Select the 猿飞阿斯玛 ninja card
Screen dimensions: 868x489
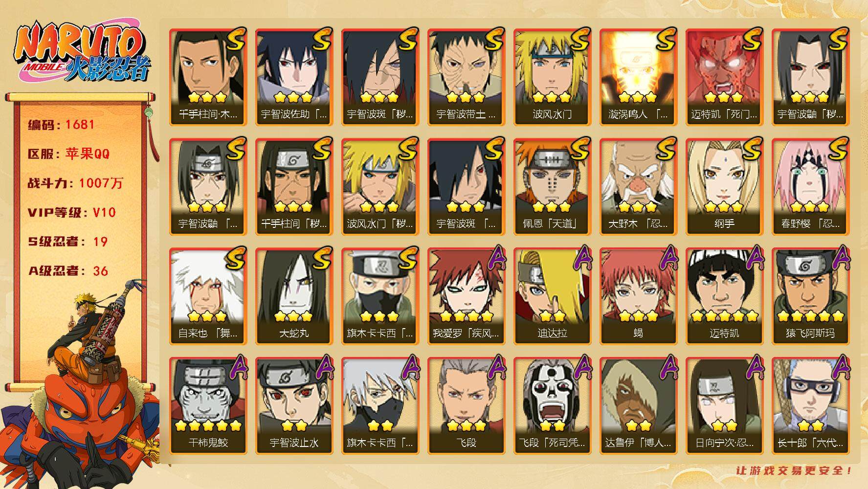click(810, 296)
